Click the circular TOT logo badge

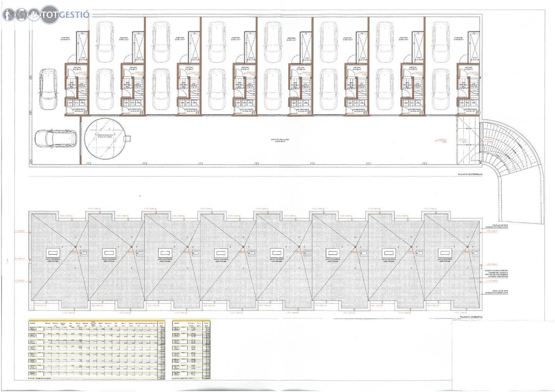(49, 15)
